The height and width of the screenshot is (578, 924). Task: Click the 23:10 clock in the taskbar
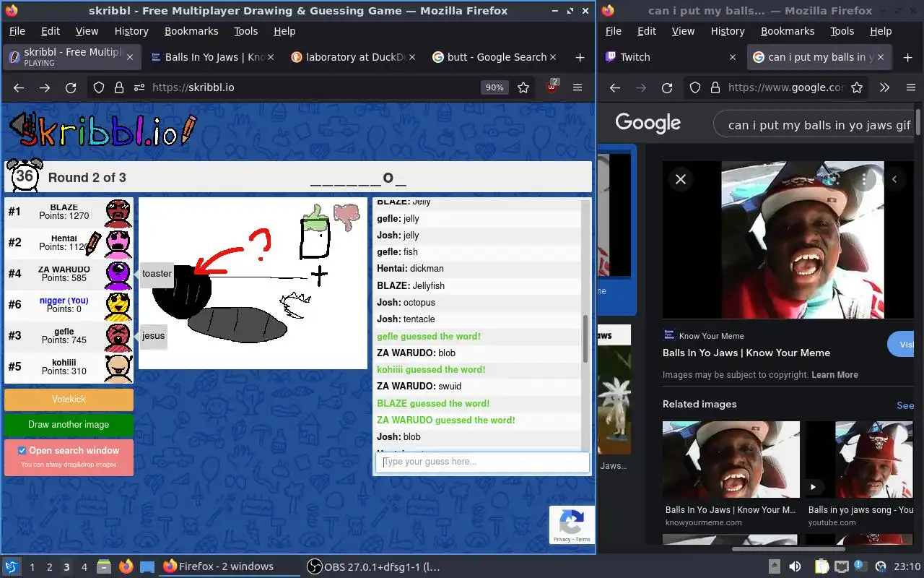pos(907,566)
